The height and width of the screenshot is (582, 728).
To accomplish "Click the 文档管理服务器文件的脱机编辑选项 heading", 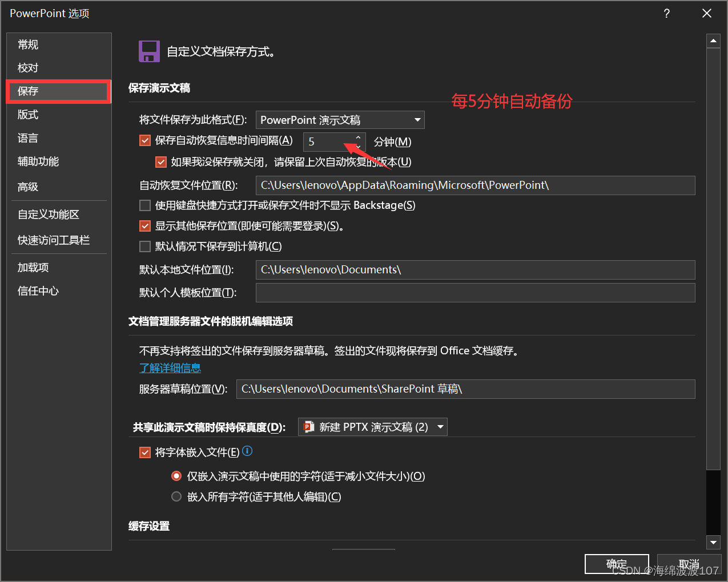I will [x=211, y=321].
